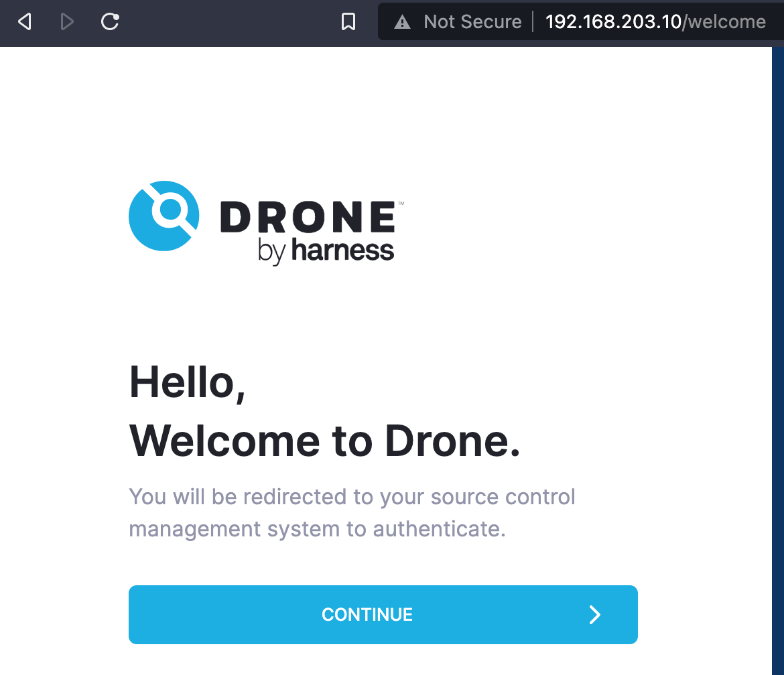Click the chevron arrow inside CONTINUE
Screen dimensions: 784x675
pos(594,614)
